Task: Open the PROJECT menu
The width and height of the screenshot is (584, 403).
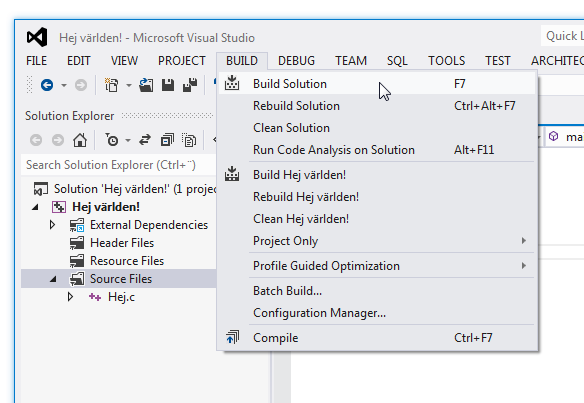Action: point(182,61)
